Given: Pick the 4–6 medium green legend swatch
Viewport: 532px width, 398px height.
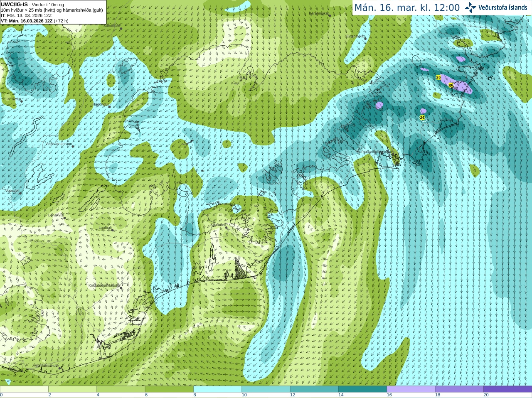Looking at the screenshot, I should [121, 389].
